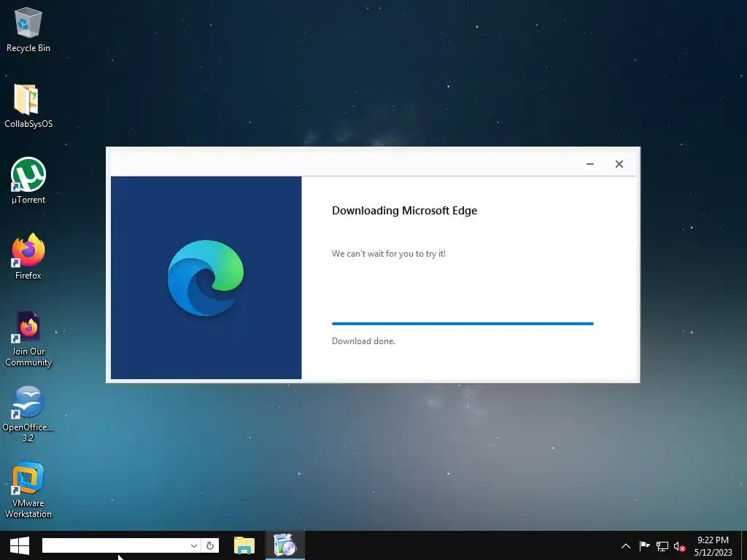Screen dimensions: 747x560
Task: Open the Action Center flag icon
Action: point(644,546)
